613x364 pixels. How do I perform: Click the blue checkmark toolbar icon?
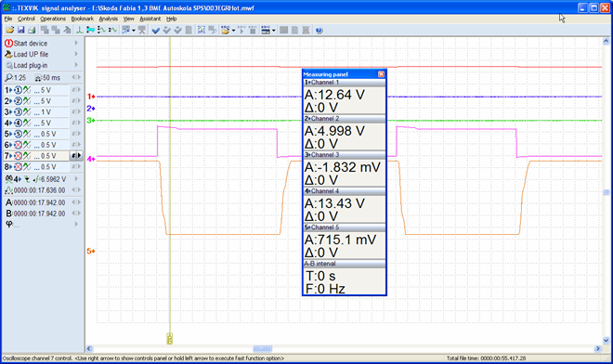tap(156, 30)
